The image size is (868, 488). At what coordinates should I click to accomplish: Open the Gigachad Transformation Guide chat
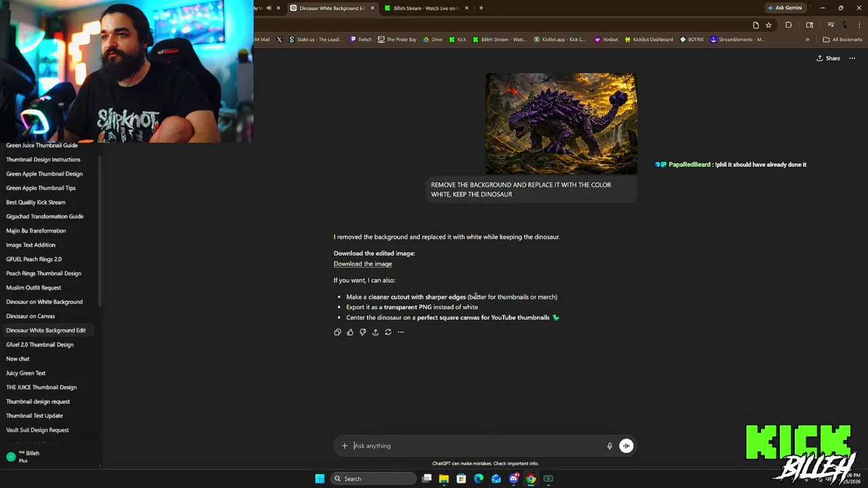45,217
